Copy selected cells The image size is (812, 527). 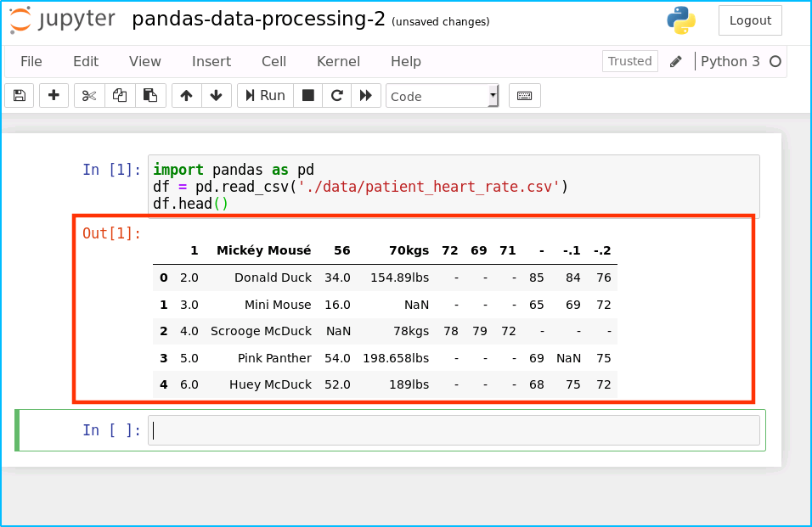click(120, 96)
